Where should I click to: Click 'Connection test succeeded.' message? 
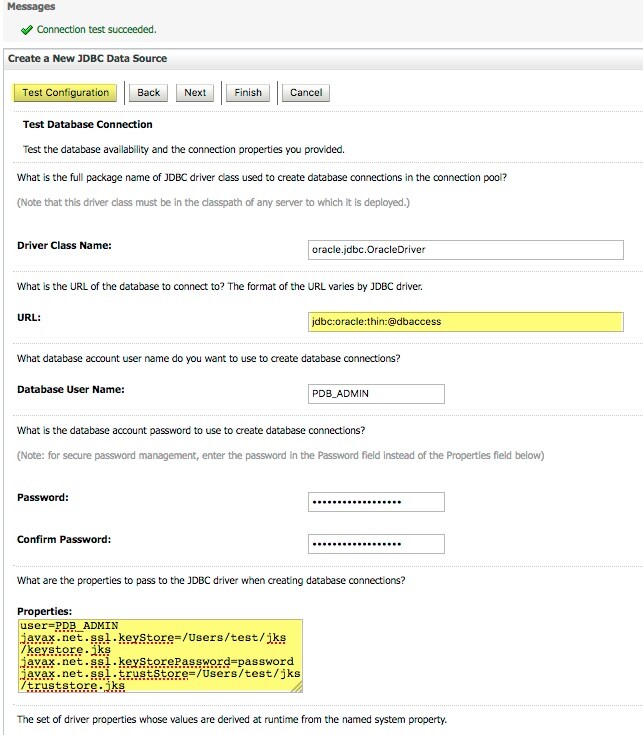(x=97, y=30)
